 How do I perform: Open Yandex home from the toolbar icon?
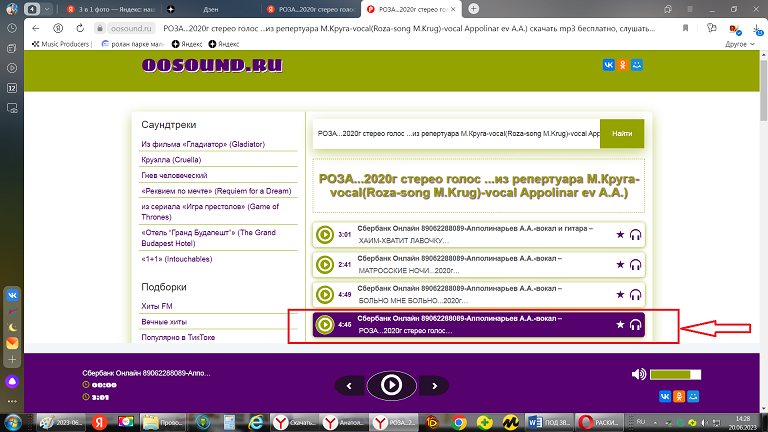pyautogui.click(x=58, y=28)
